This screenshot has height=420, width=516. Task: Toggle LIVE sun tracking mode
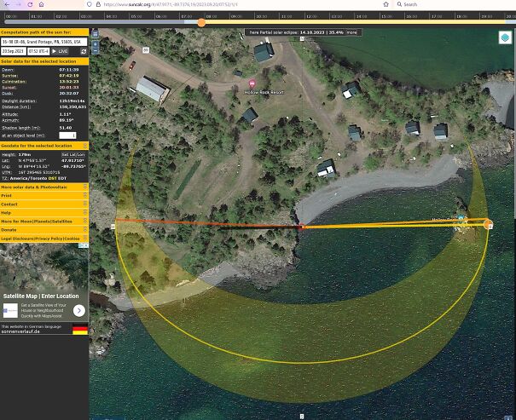pos(61,51)
